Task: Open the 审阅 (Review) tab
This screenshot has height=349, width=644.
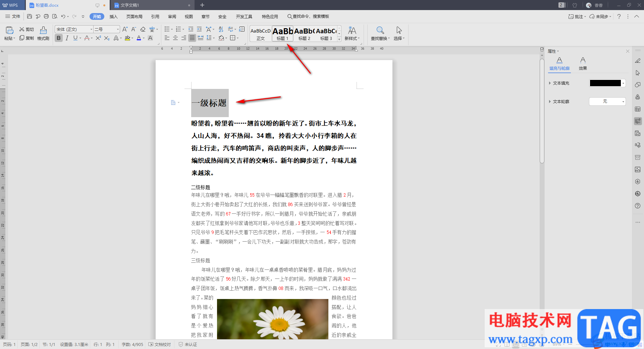Action: coord(172,16)
